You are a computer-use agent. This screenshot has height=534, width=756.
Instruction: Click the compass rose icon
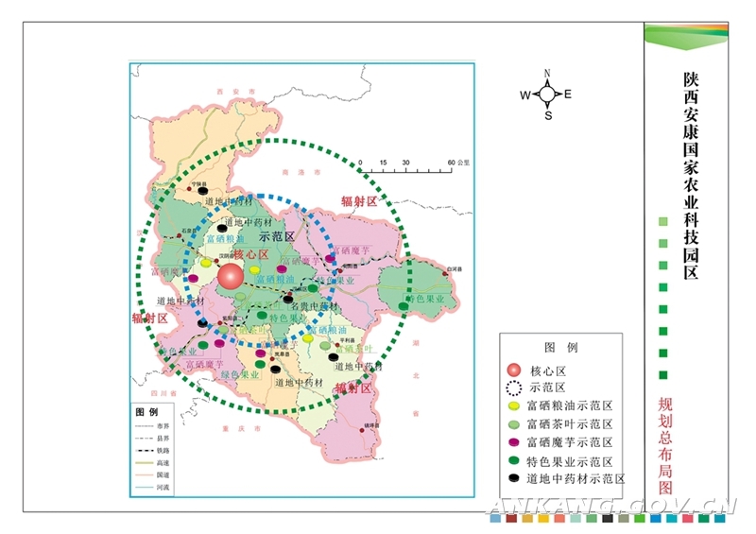pyautogui.click(x=547, y=94)
